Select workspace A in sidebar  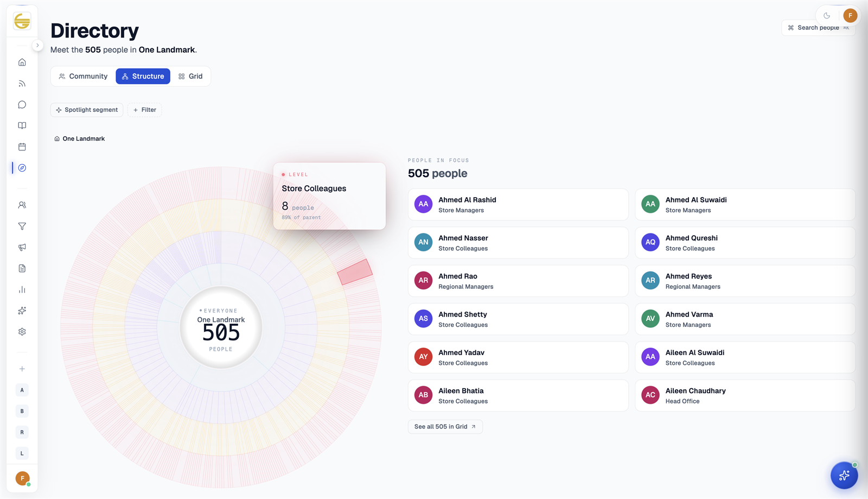tap(22, 390)
